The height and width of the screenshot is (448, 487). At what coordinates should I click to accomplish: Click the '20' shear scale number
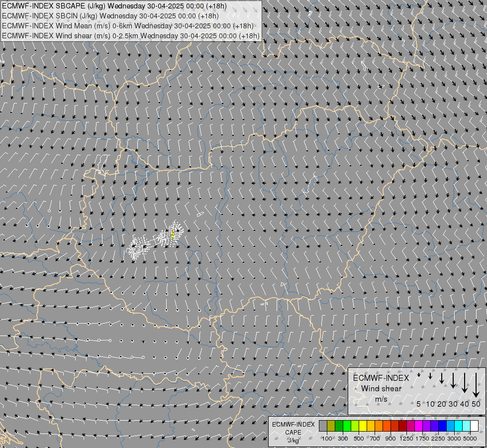click(x=442, y=404)
